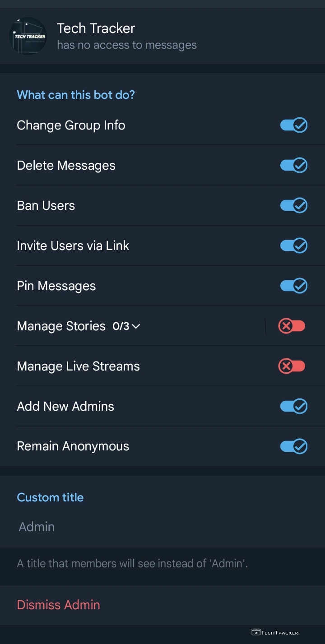Click the TechTracker watermark logo
The image size is (325, 644).
(x=275, y=632)
